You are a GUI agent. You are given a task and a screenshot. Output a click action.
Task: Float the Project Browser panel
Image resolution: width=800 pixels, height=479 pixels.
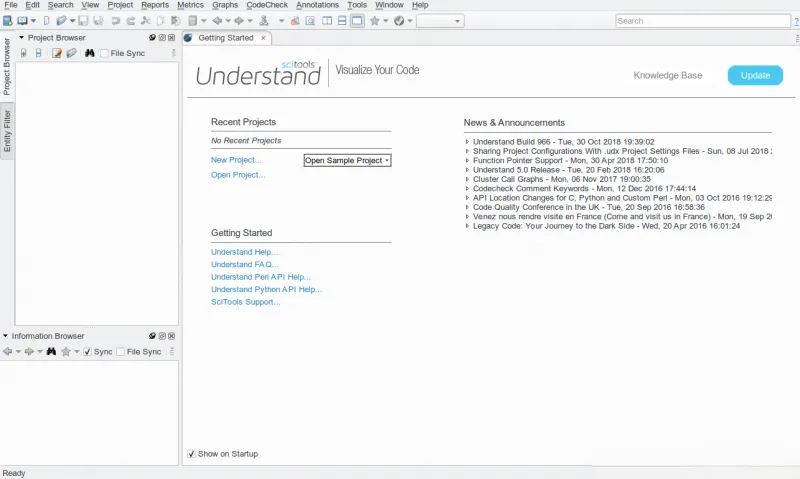162,38
